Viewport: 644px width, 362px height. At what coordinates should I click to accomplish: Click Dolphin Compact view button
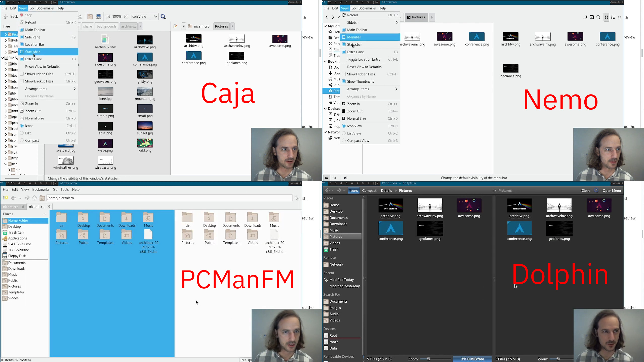tap(369, 191)
